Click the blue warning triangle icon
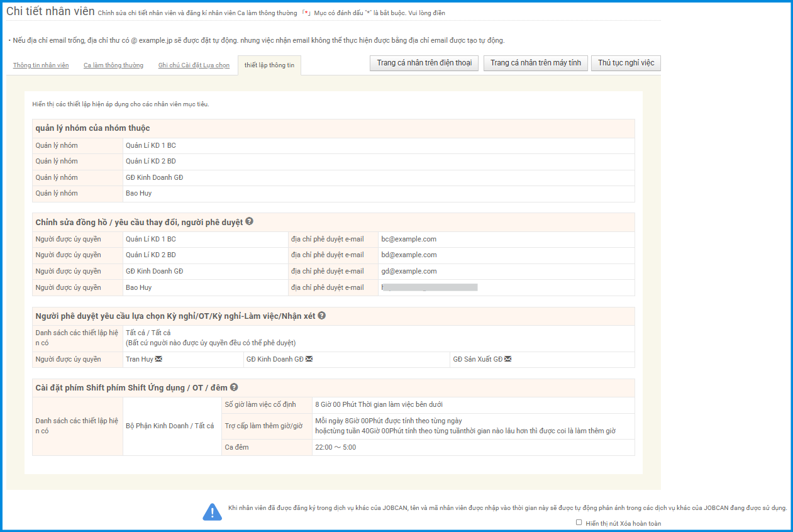Image resolution: width=793 pixels, height=532 pixels. [x=212, y=512]
